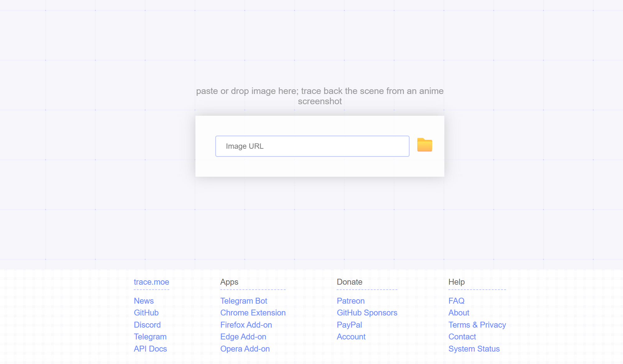Check the System Status link
623x364 pixels.
[474, 349]
